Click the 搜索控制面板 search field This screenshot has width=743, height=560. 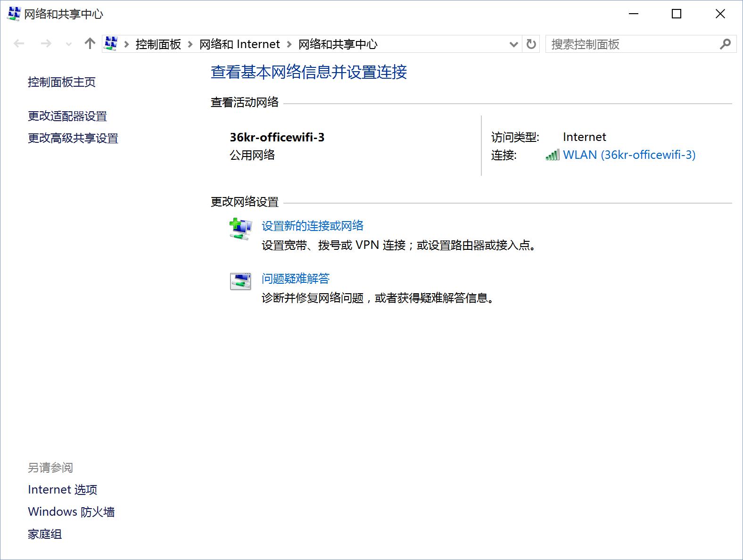(632, 44)
